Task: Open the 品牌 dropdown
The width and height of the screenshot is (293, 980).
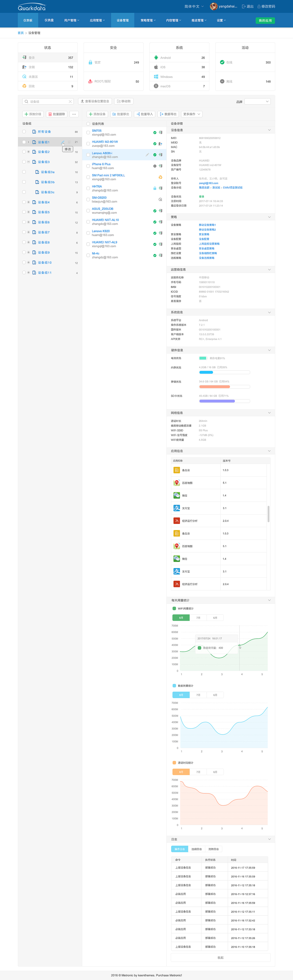Action: tap(258, 102)
